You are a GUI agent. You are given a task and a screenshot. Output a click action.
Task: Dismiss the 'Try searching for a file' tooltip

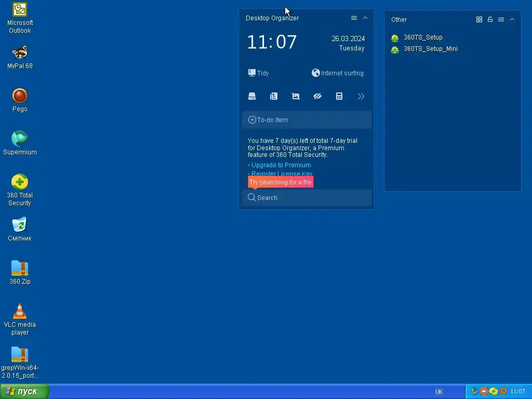(280, 182)
